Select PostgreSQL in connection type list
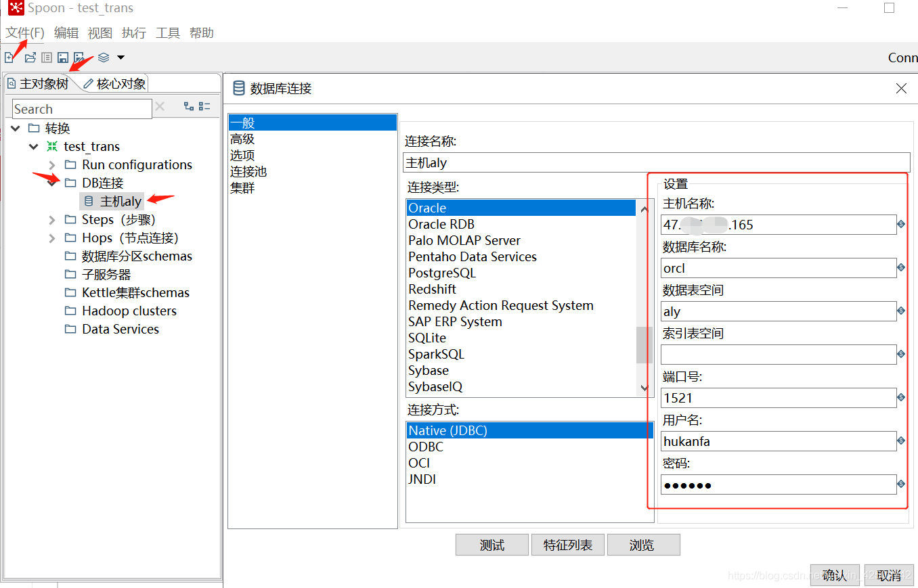Viewport: 918px width, 588px height. [x=442, y=273]
